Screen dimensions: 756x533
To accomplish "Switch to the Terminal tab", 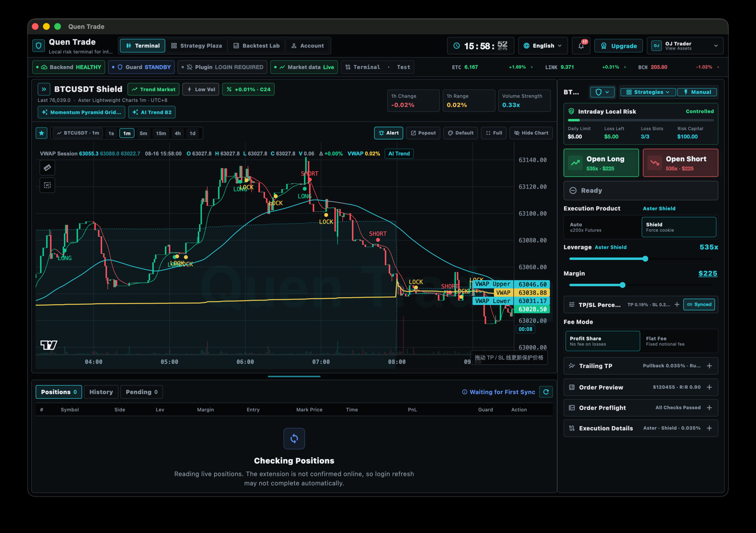I will (x=143, y=46).
